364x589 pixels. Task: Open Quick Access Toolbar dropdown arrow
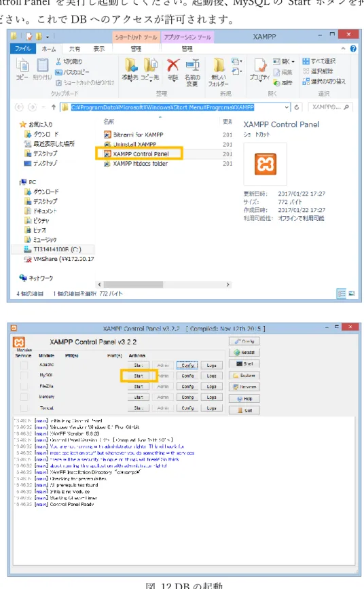coord(48,37)
